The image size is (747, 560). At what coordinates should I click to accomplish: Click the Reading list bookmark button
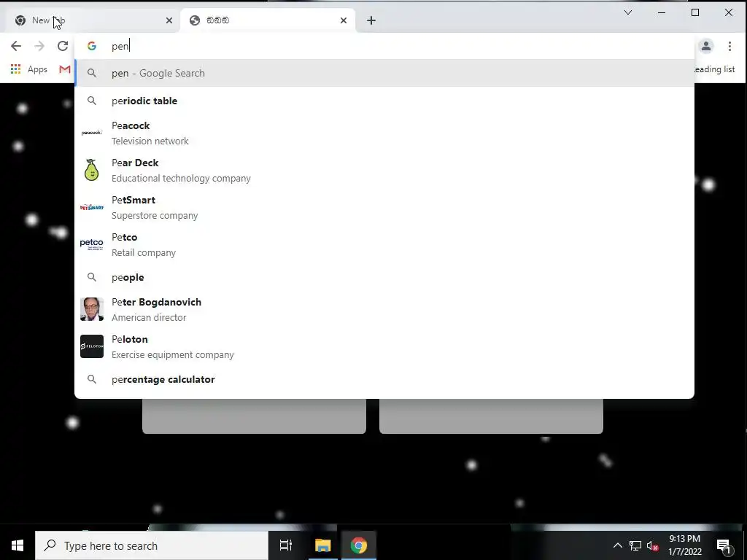[x=713, y=69]
